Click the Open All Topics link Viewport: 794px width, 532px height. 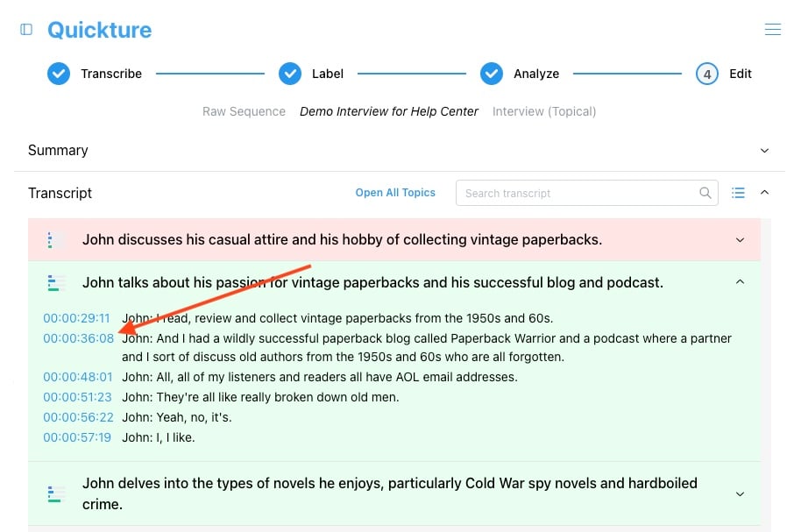click(395, 193)
